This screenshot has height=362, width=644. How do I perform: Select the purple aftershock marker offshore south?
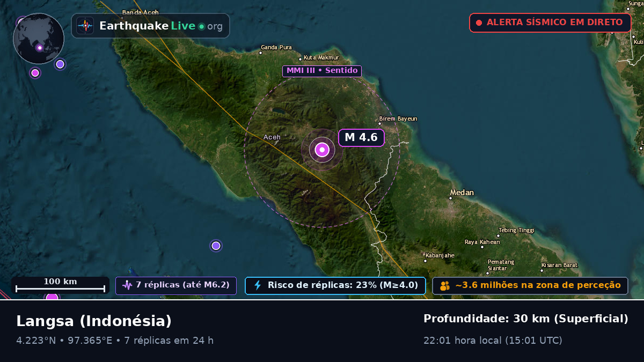click(x=216, y=246)
